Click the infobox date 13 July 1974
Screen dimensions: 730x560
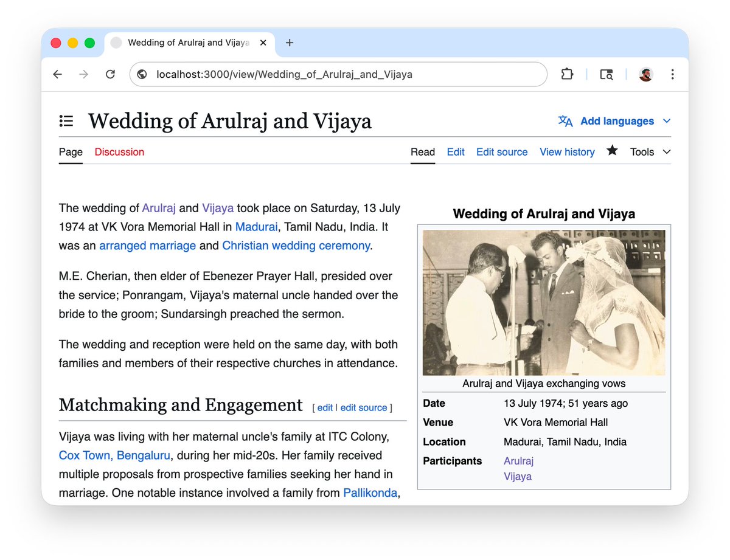coord(532,403)
